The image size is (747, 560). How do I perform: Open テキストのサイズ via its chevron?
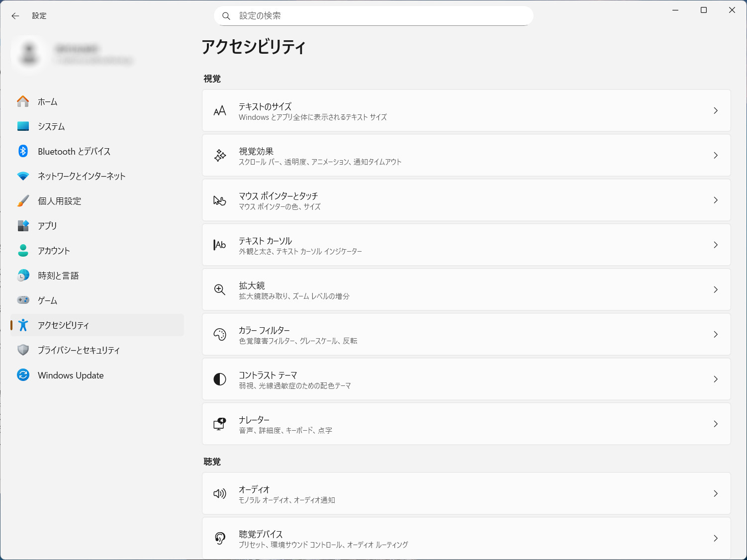716,110
